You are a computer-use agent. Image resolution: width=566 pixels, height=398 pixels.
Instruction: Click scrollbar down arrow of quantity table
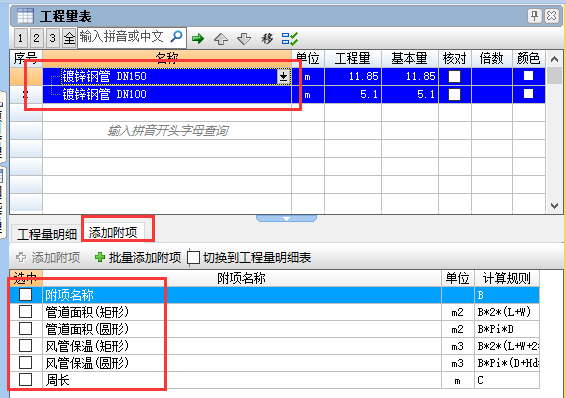coord(554,206)
